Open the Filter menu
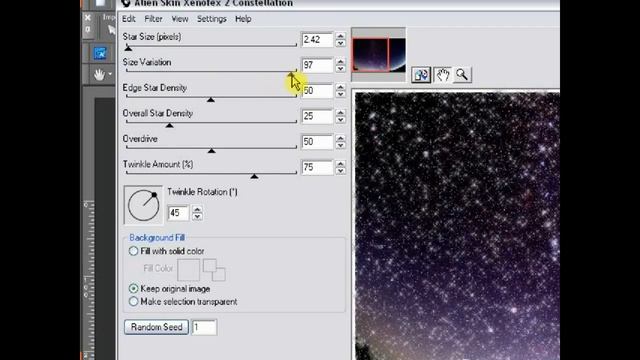Viewport: 640px width, 360px height. click(153, 19)
